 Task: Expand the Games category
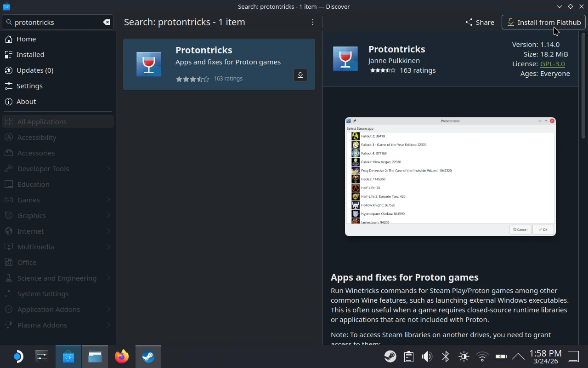[x=28, y=200]
